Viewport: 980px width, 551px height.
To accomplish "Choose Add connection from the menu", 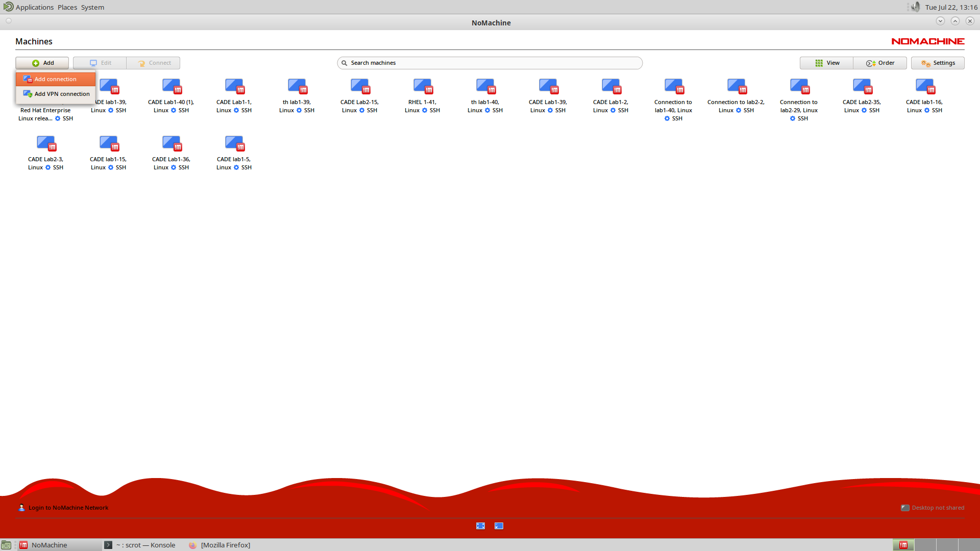I will 56,79.
